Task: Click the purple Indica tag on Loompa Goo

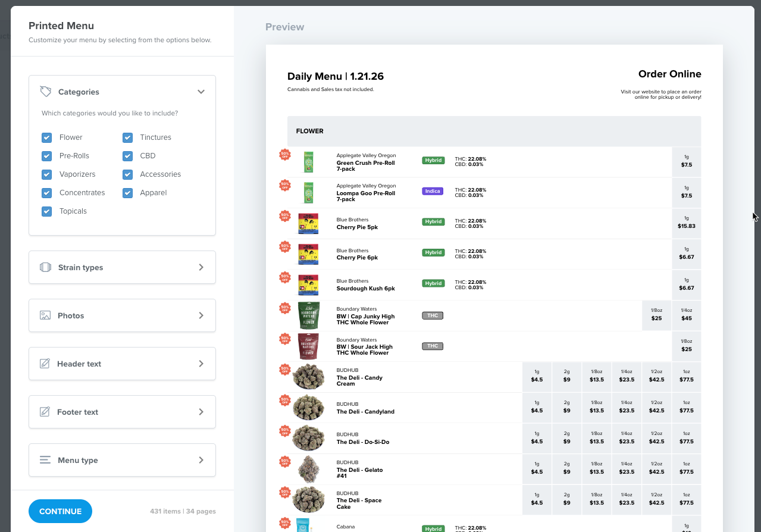Action: (433, 191)
